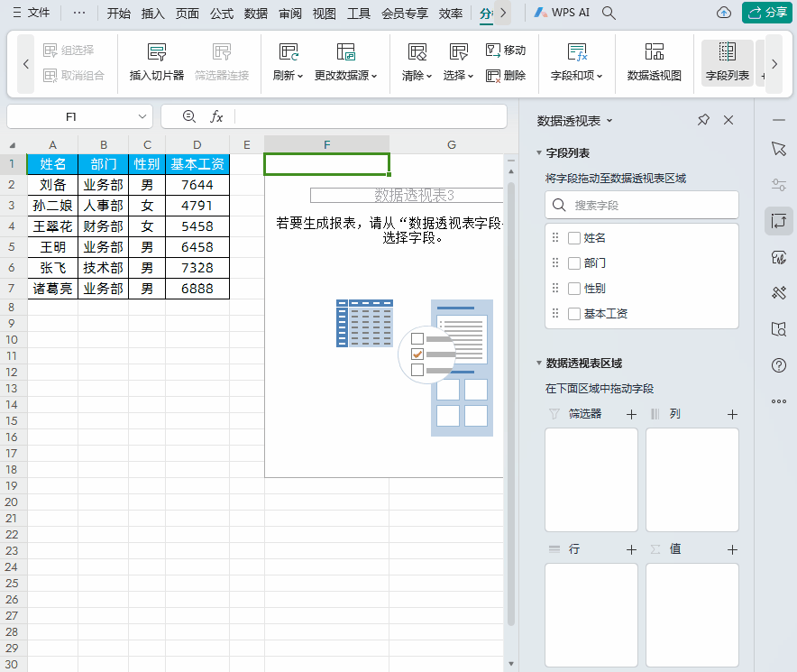Open the Change Data Source (更改数据源) dropdown
This screenshot has width=797, height=672.
[345, 76]
